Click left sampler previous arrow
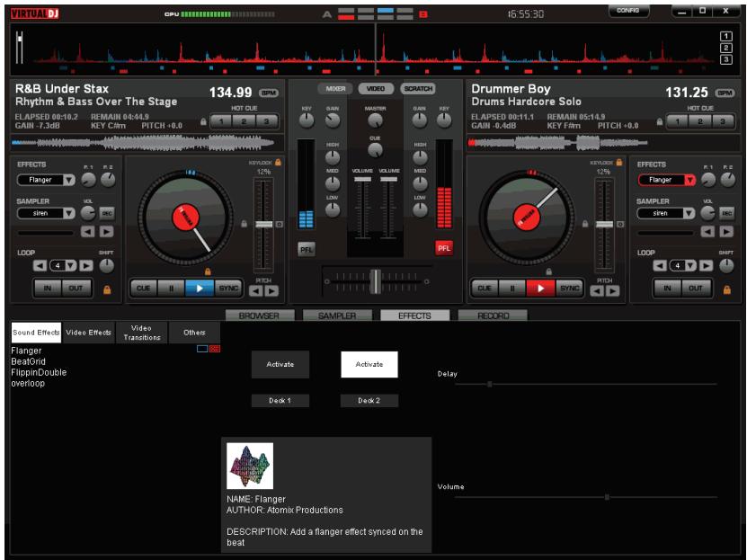The image size is (747, 560). [x=88, y=232]
